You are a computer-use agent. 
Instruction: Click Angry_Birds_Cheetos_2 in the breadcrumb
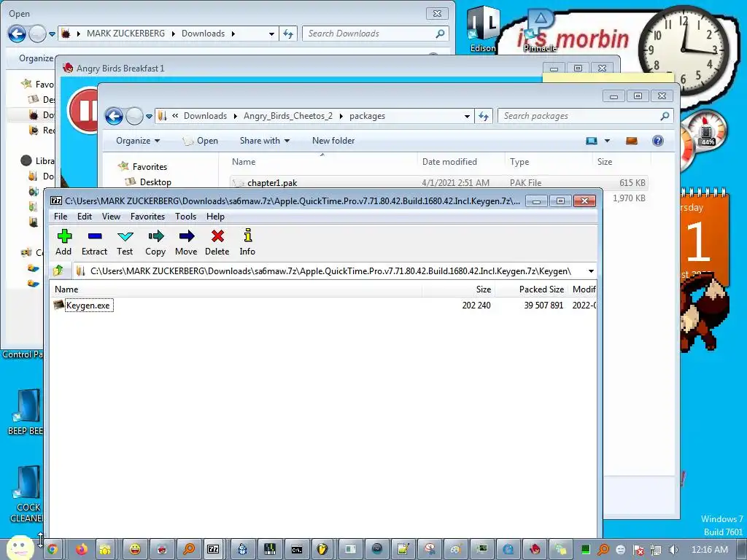pyautogui.click(x=287, y=116)
